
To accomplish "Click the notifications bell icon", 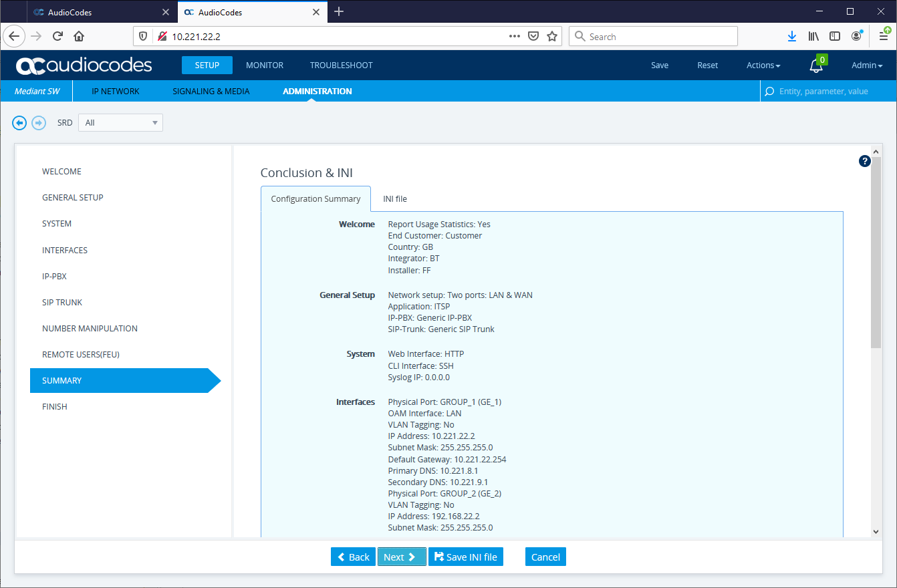I will click(815, 65).
